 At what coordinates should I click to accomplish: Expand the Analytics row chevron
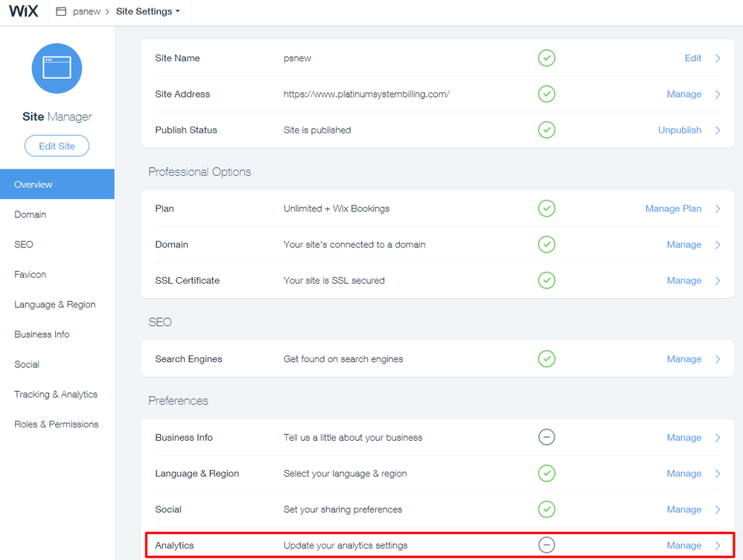pos(717,544)
